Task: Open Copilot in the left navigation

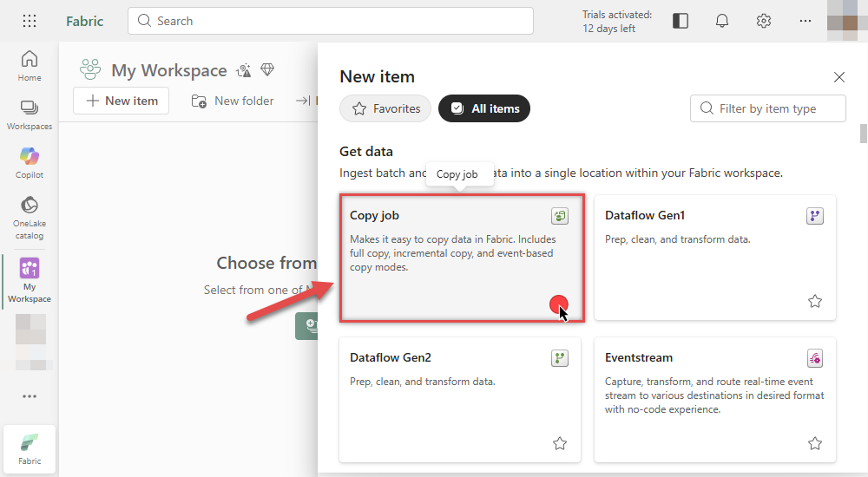Action: click(30, 163)
